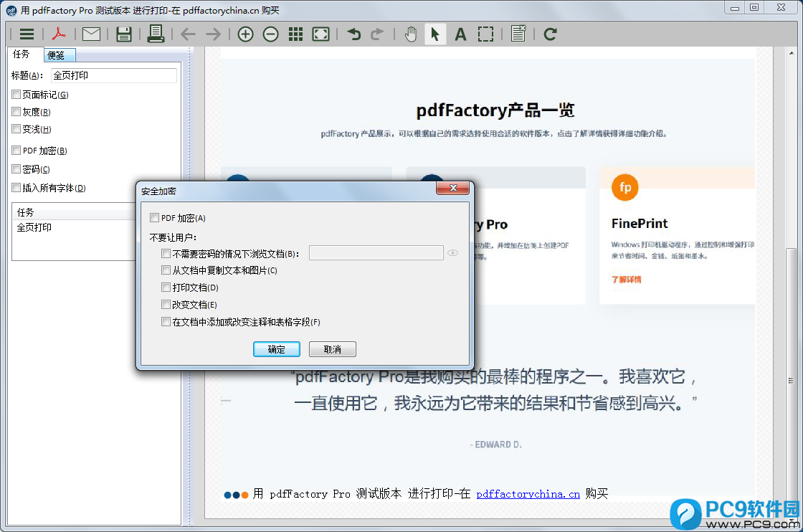This screenshot has height=532, width=803.
Task: Print using the printer toolbar icon
Action: click(x=156, y=34)
